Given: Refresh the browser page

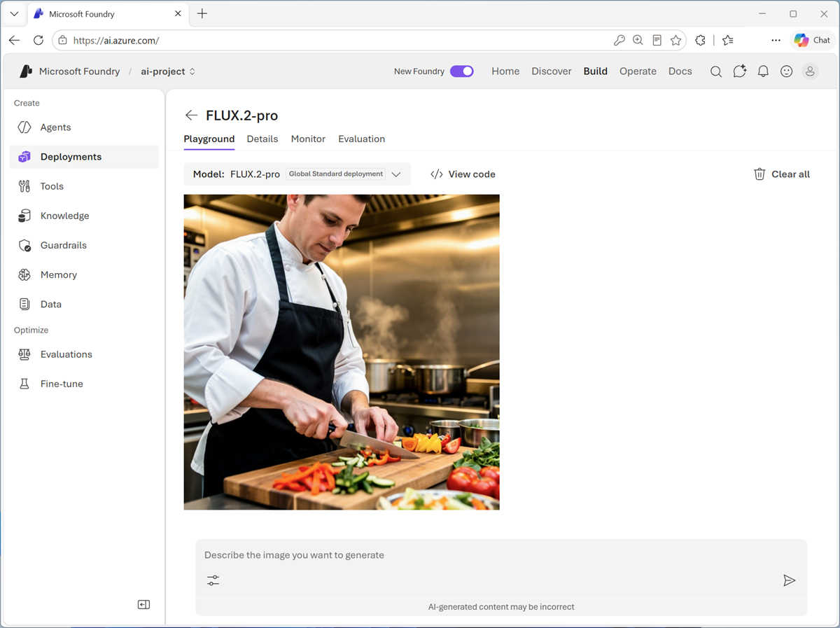Looking at the screenshot, I should pos(38,41).
